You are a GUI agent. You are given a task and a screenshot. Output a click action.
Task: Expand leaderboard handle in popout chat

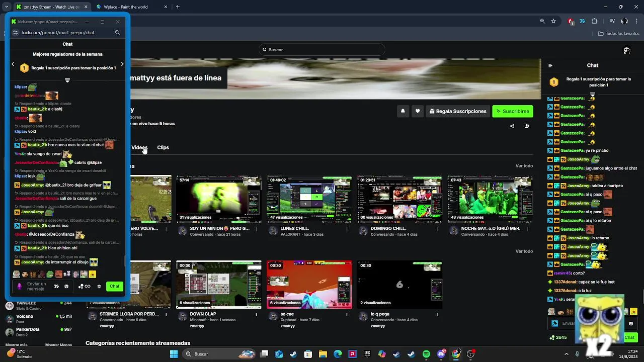(x=67, y=80)
